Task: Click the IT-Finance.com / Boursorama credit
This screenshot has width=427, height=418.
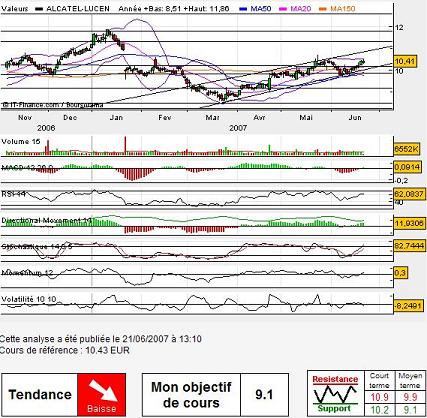Action: click(53, 105)
